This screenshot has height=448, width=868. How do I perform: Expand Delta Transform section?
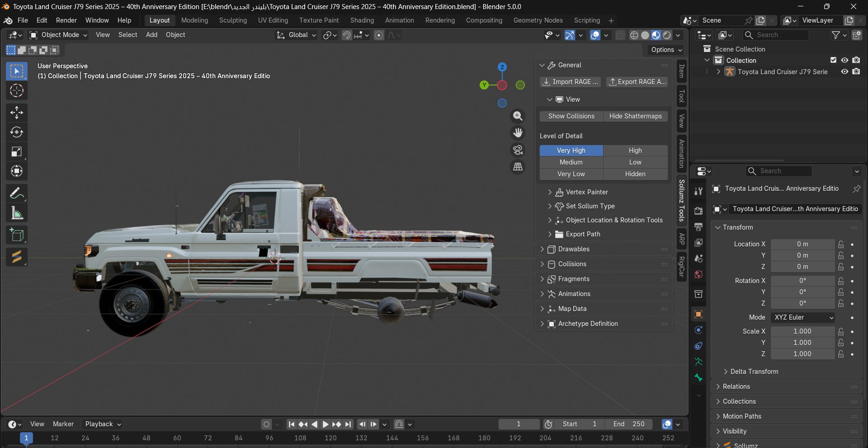[754, 372]
